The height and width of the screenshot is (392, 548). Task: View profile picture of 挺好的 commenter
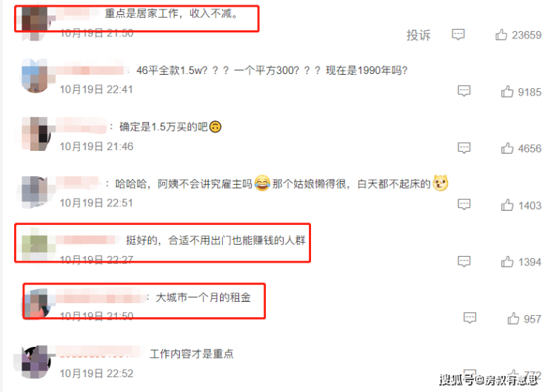point(35,244)
